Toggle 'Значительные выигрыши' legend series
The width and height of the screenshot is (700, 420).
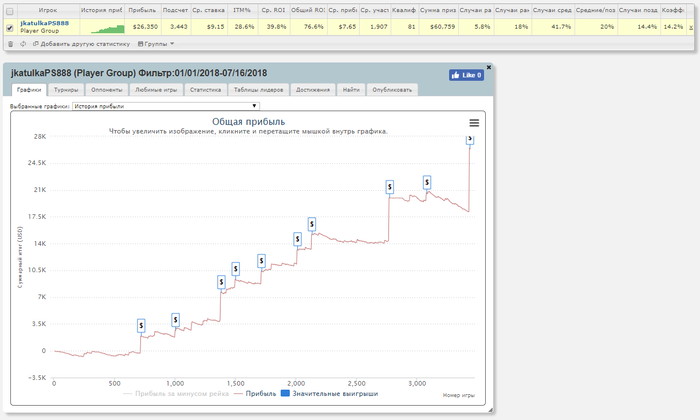[329, 394]
